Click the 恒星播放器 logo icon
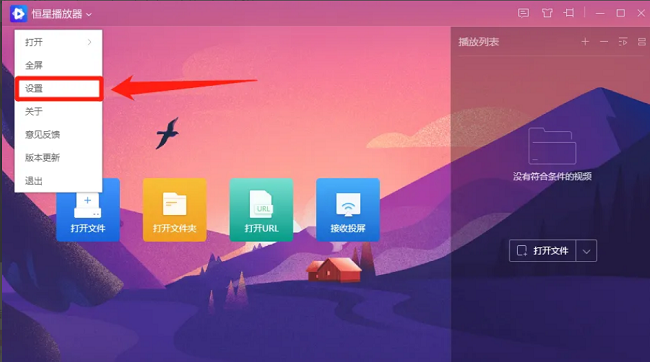 tap(18, 14)
